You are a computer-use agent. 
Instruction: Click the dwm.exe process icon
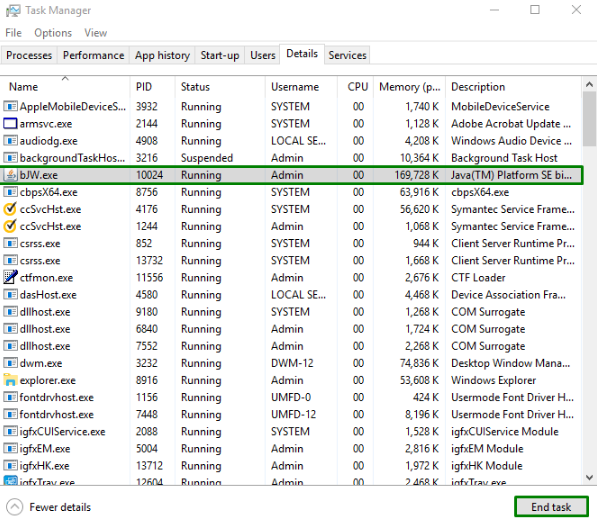point(10,363)
